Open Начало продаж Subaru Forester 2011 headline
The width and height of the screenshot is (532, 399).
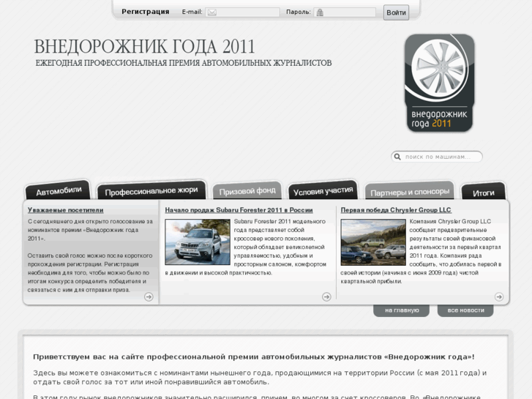[x=239, y=210]
